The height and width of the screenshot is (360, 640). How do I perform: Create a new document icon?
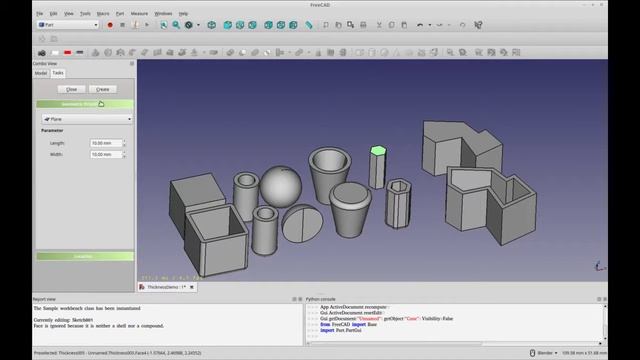[326, 25]
